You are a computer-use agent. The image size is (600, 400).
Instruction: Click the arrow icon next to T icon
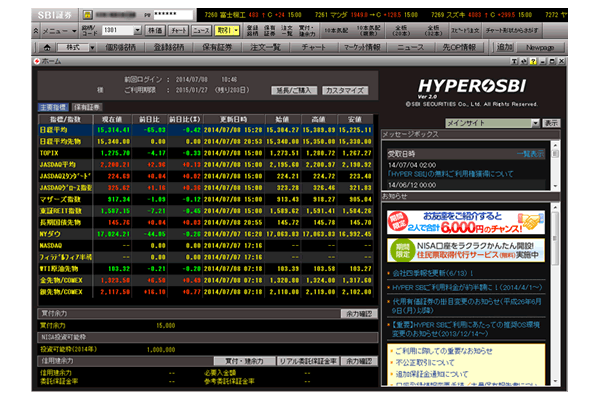(524, 61)
